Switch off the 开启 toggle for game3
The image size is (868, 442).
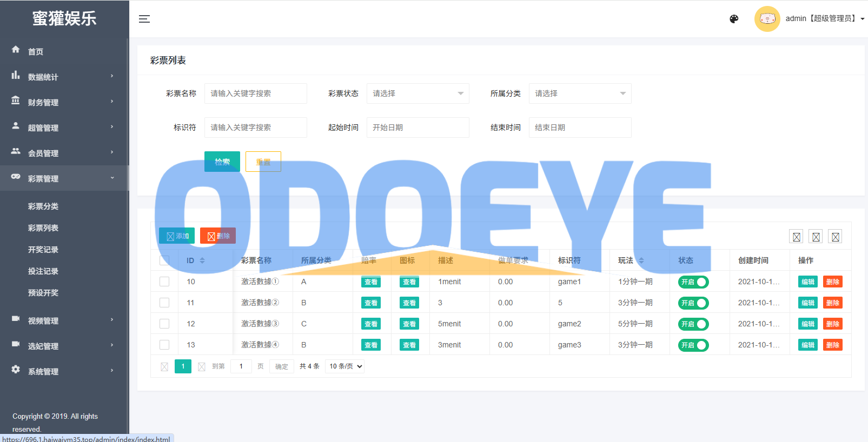pyautogui.click(x=693, y=345)
